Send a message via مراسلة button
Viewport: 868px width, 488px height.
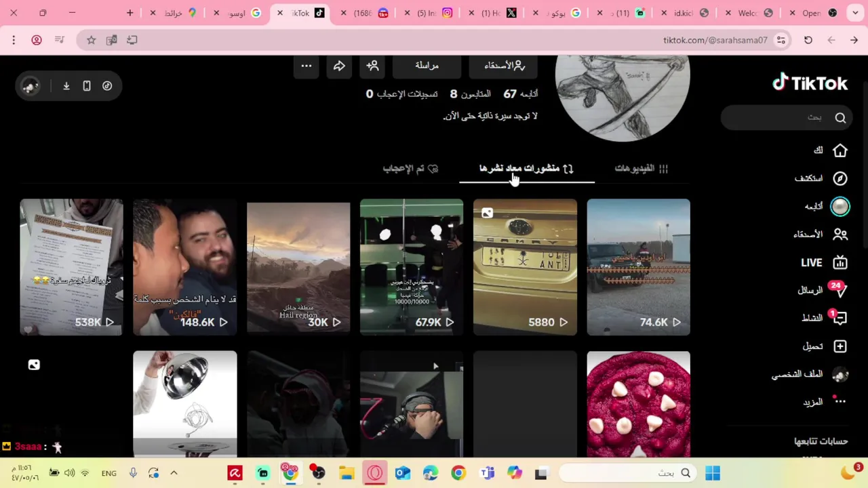(427, 66)
